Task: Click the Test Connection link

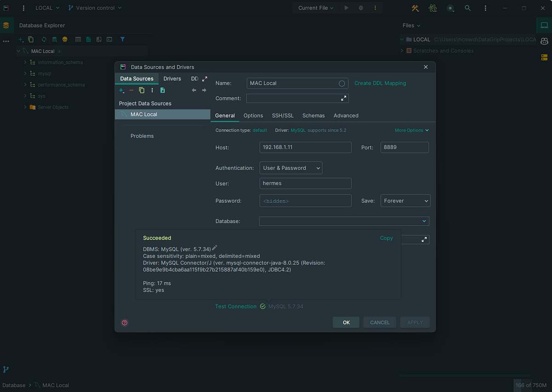Action: [x=236, y=307]
